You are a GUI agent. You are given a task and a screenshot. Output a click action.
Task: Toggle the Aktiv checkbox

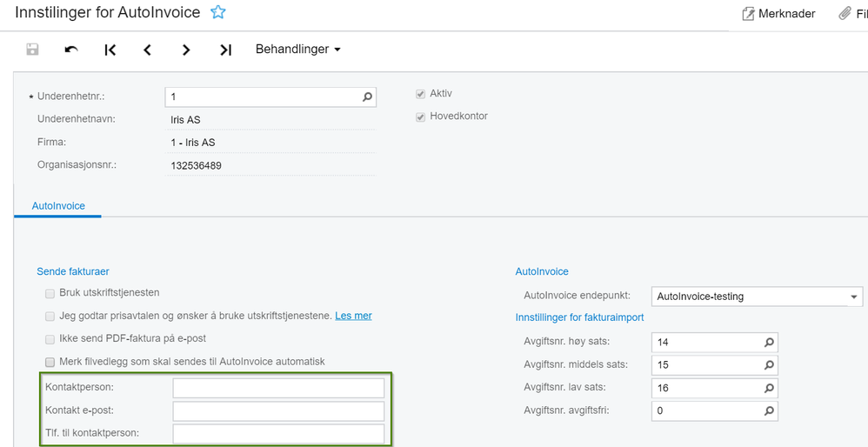(x=420, y=94)
